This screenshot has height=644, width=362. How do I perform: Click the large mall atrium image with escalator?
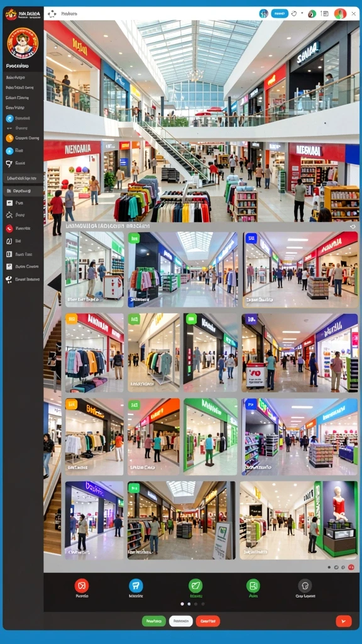coord(202,121)
